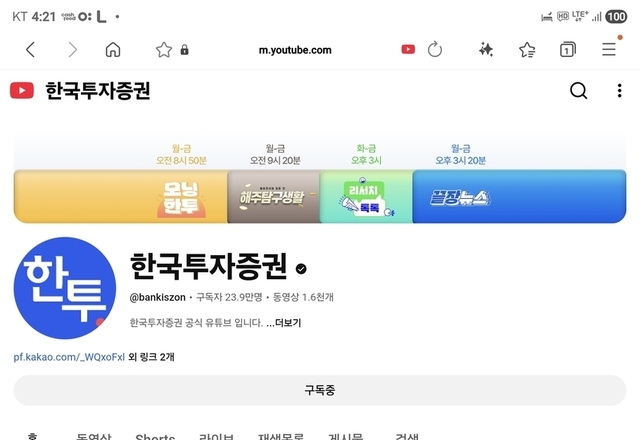Bookmark this page with the star icon
The image size is (640, 440).
click(x=164, y=50)
